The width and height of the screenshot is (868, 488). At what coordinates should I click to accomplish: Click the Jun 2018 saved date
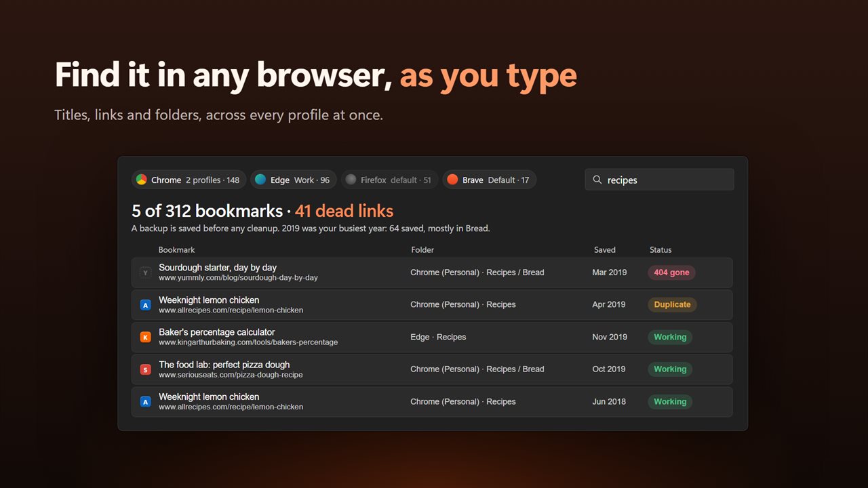[609, 402]
